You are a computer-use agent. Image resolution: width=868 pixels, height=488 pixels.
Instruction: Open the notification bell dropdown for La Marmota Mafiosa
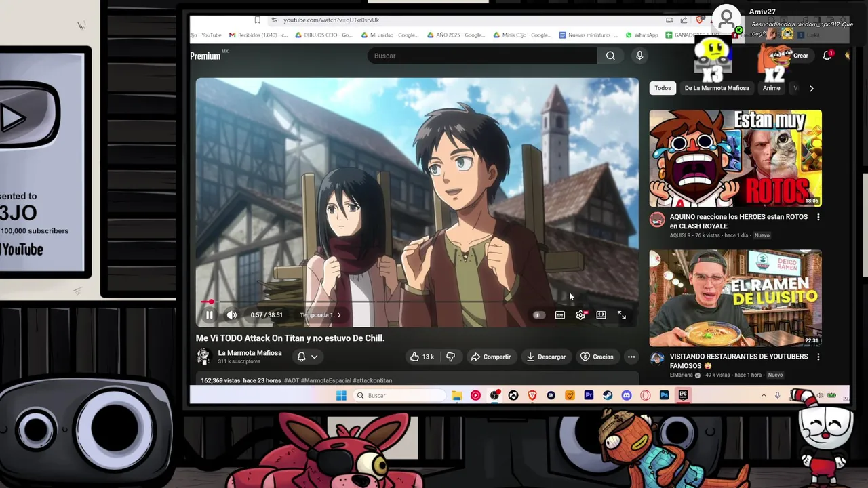(307, 357)
